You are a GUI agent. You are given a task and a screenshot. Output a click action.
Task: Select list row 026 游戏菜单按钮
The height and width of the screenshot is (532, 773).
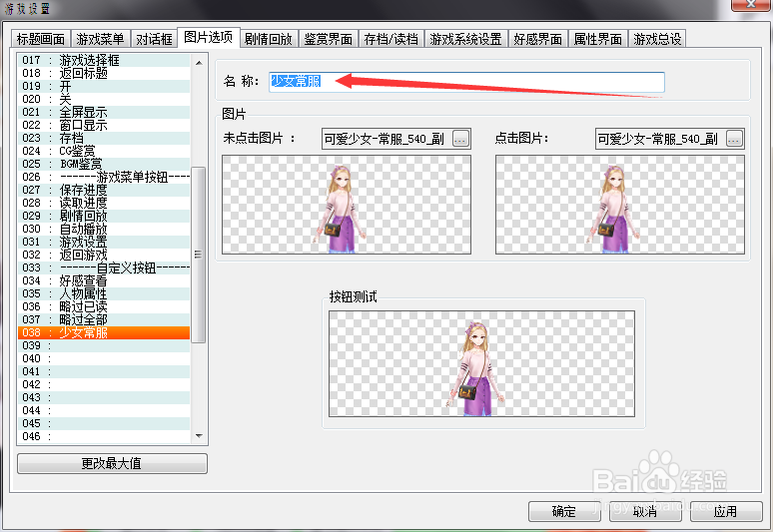(x=104, y=177)
